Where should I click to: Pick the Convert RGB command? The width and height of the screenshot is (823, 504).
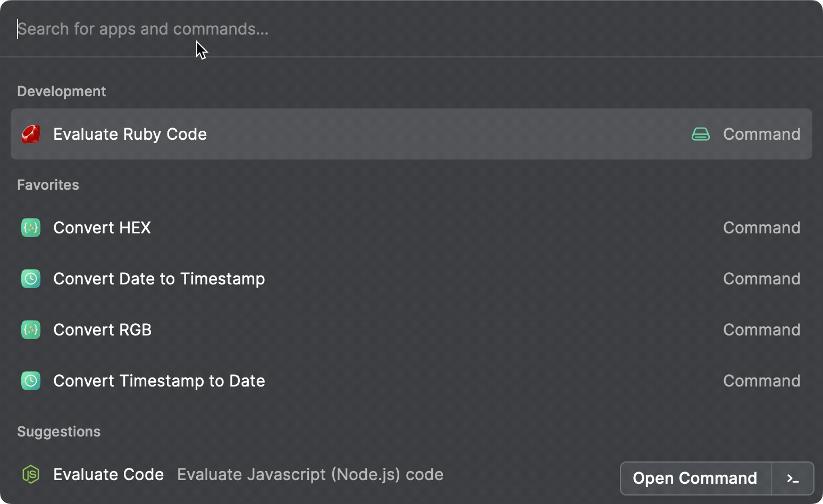point(102,330)
